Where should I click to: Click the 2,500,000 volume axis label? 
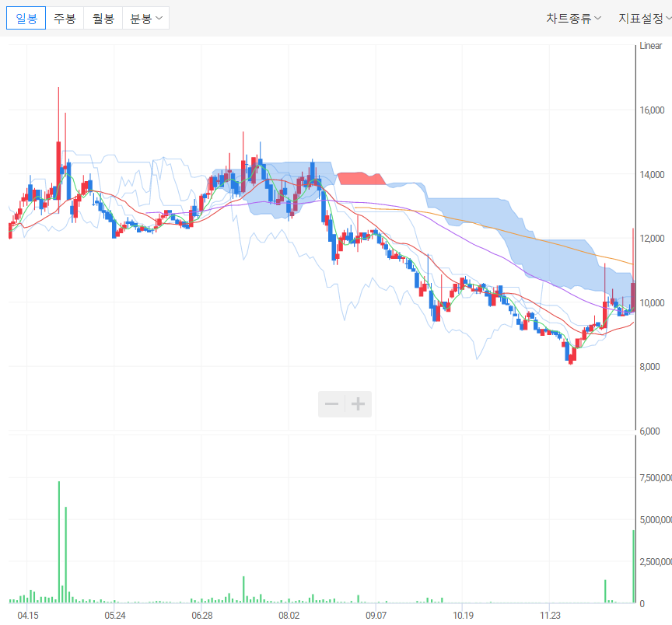(656, 561)
